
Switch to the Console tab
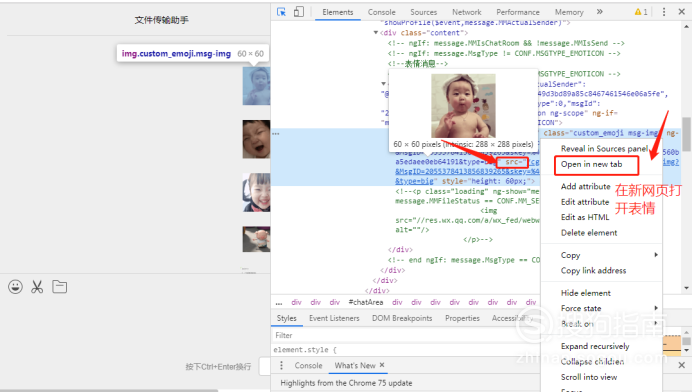[382, 12]
